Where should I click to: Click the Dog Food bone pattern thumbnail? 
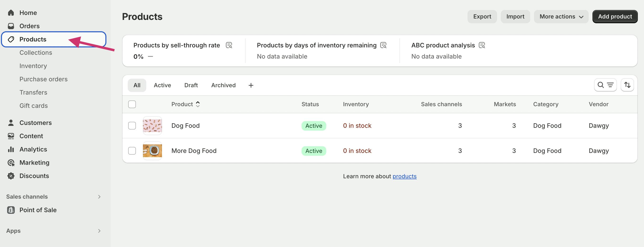pyautogui.click(x=152, y=125)
